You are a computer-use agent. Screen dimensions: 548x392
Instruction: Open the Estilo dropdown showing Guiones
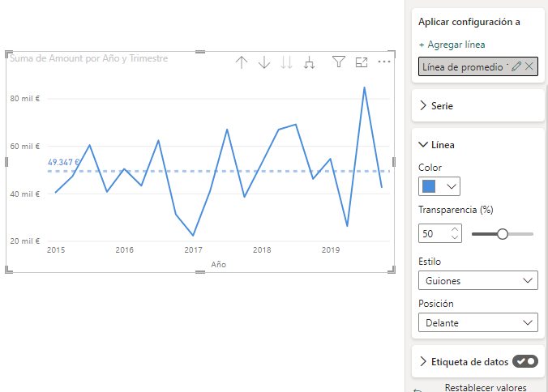[x=477, y=280]
